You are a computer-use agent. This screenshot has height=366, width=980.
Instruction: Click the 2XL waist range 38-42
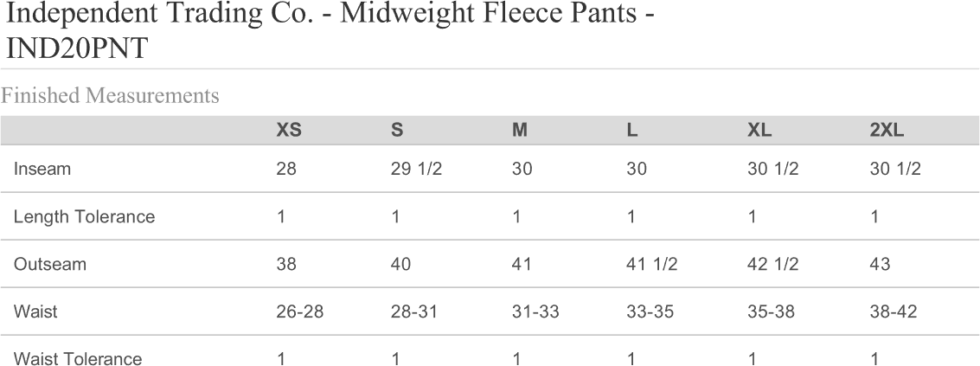894,312
